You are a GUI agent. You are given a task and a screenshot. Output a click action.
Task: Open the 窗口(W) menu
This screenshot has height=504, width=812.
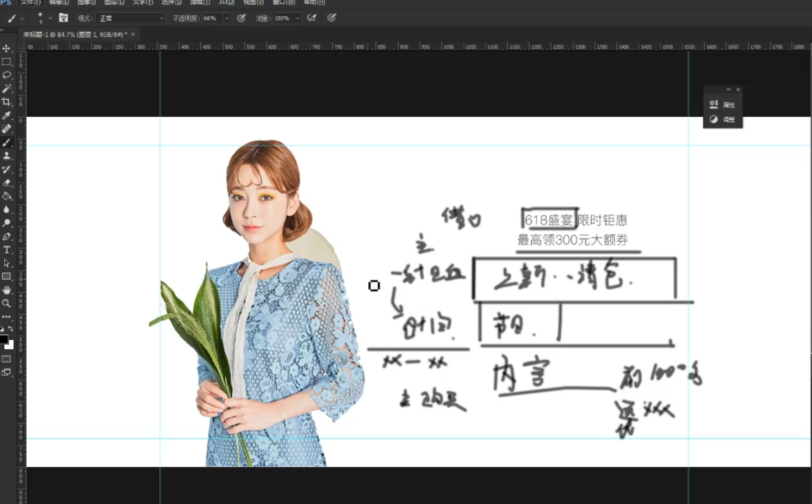(x=284, y=3)
